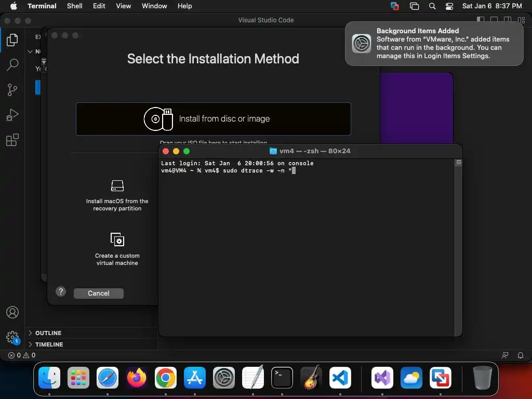Open Launchpad from the Dock
532x399 pixels.
[x=78, y=377]
